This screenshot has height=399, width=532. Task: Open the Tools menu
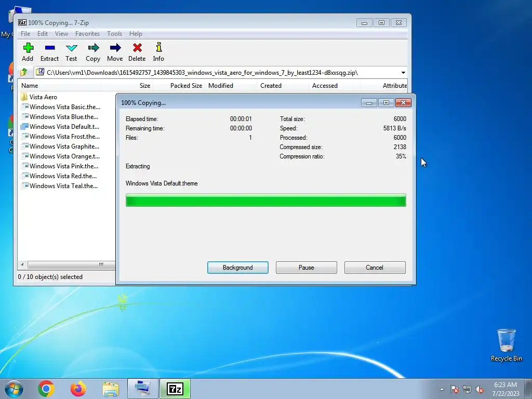point(114,34)
